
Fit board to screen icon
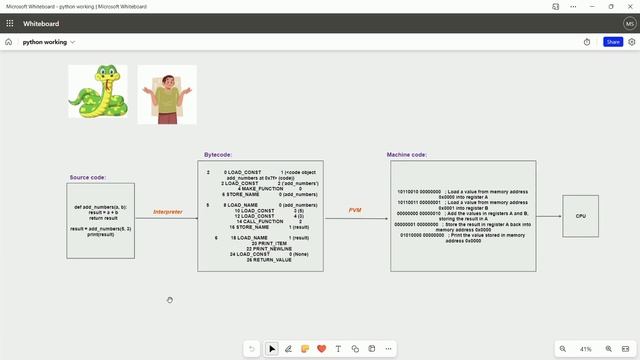[x=625, y=349]
